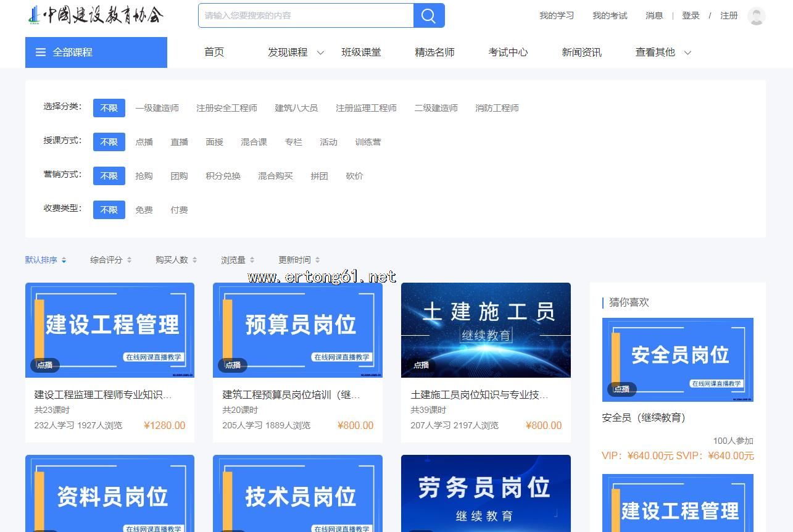Choose 一级建造师 category filter

(157, 108)
